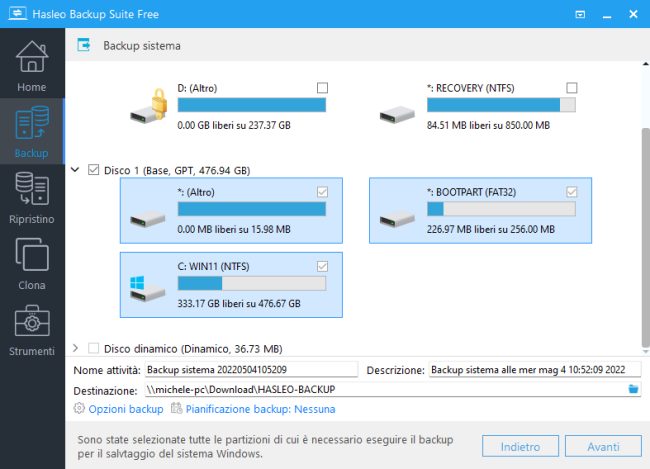Click the text 0.00 MB liberi su 15.98 MB
This screenshot has width=650, height=469.
[234, 229]
